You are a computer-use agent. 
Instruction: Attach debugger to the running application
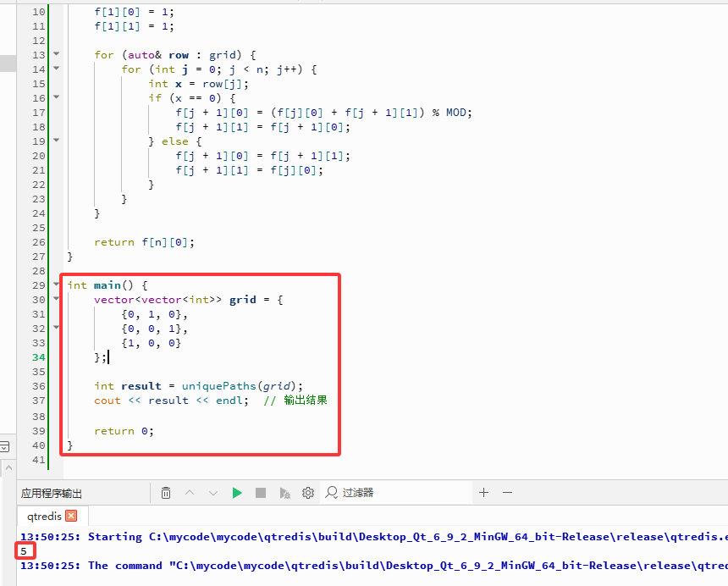click(285, 492)
